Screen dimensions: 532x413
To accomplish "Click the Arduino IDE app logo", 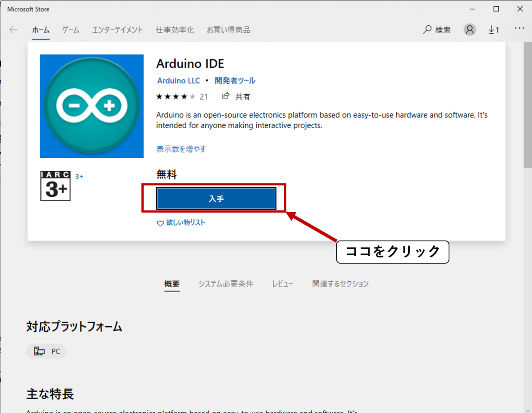I will pos(92,106).
